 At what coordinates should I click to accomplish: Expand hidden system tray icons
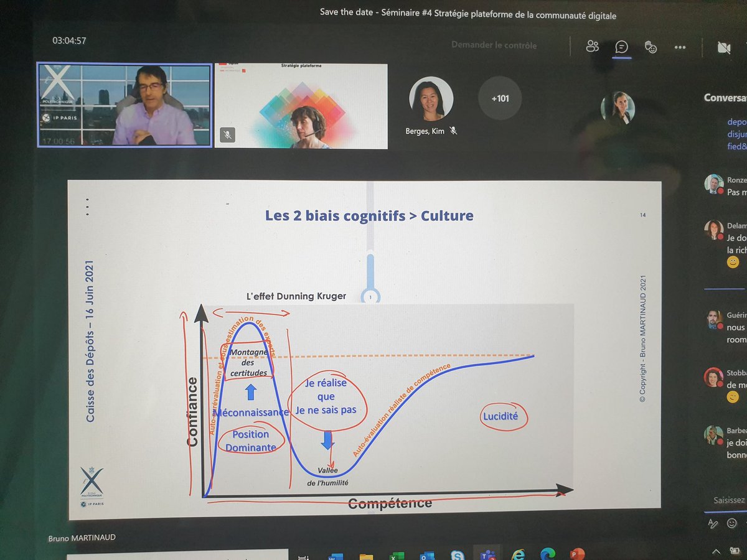[716, 551]
